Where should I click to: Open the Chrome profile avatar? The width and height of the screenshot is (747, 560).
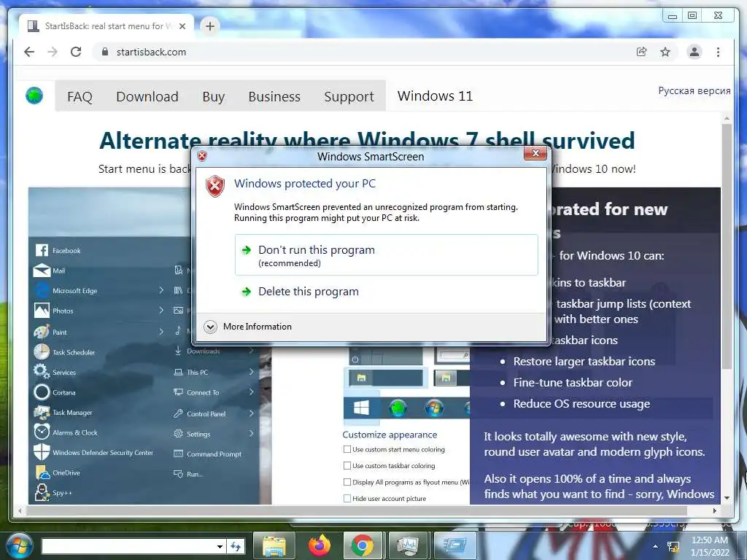pyautogui.click(x=694, y=52)
